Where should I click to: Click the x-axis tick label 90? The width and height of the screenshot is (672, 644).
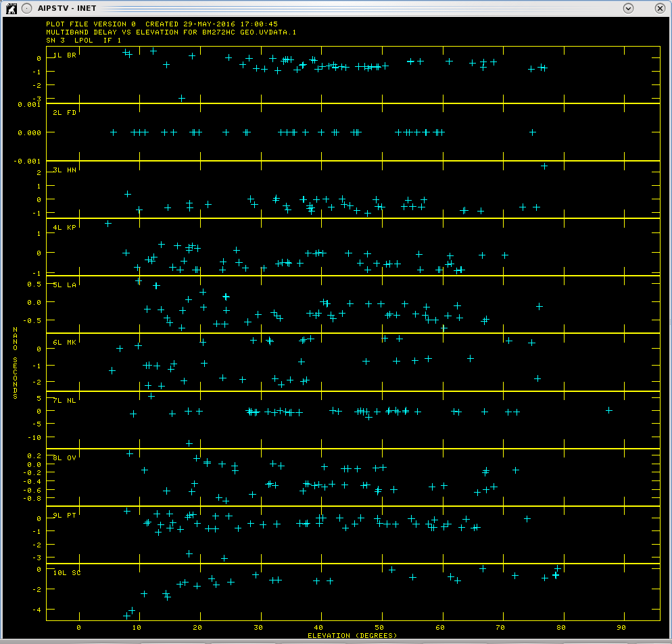coord(621,628)
